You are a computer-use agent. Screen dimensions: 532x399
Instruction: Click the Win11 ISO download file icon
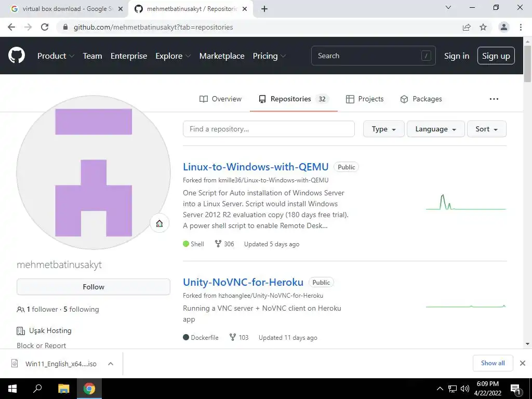[x=15, y=363]
